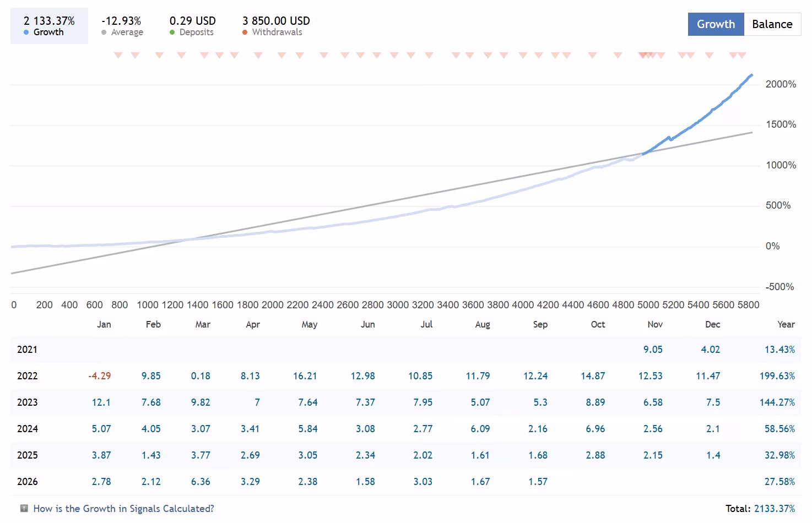Select the 2026 row label
Viewport: 812px width, 523px height.
pyautogui.click(x=27, y=482)
